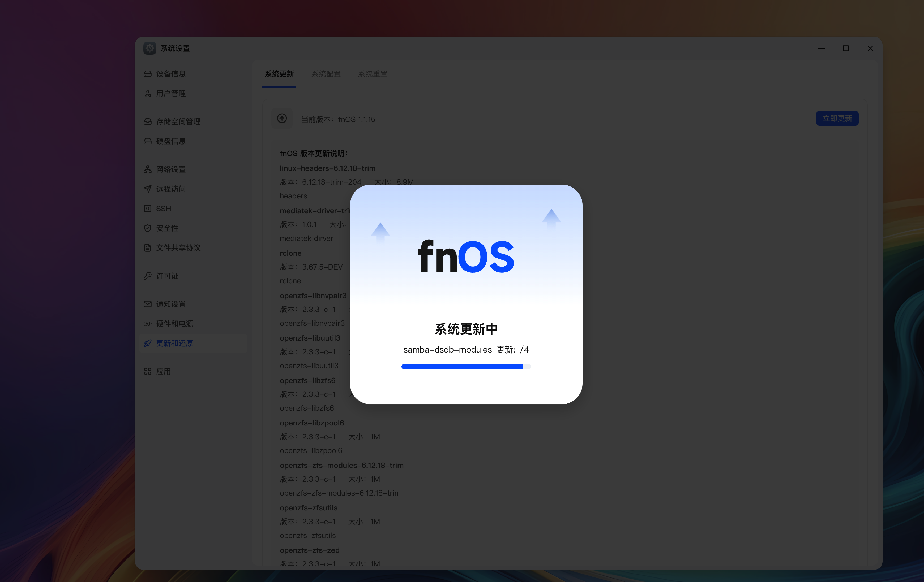This screenshot has width=924, height=582.
Task: Open 用户管理 user management
Action: click(x=170, y=93)
